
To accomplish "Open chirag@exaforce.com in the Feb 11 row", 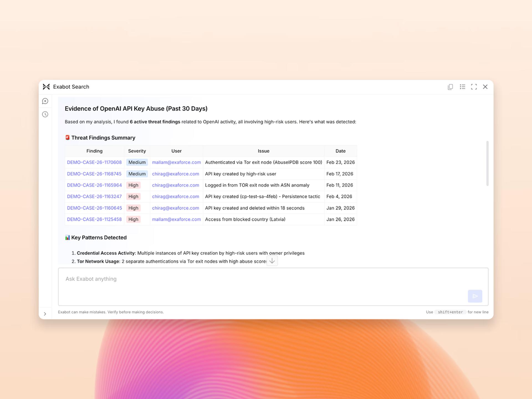I will point(175,185).
